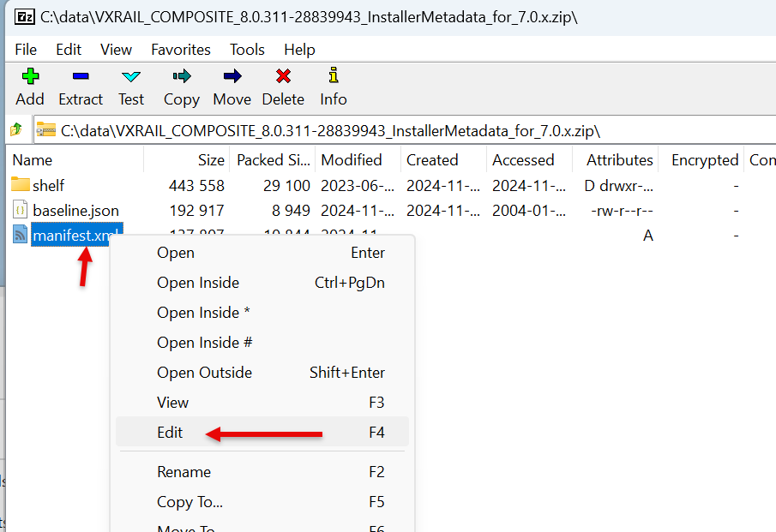Click the green Add plus icon

click(30, 76)
